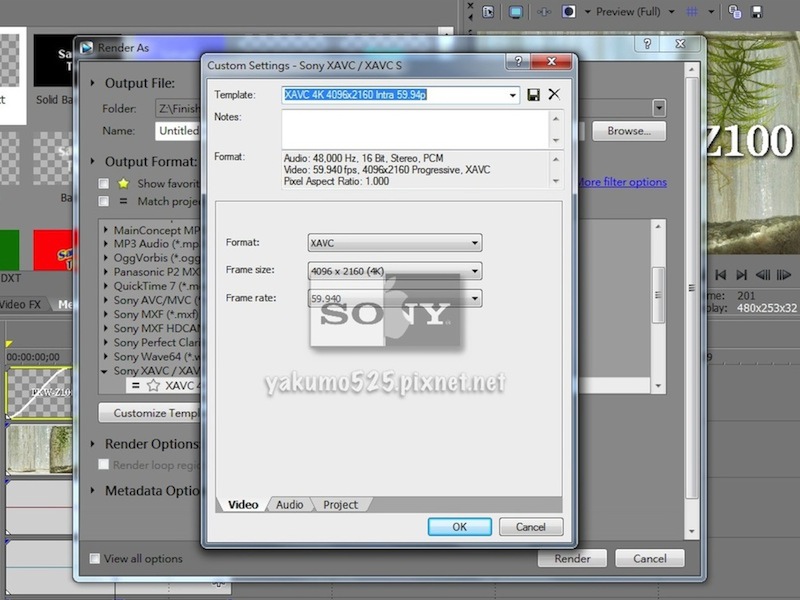Collapse the Output File section
This screenshot has width=800, height=600.
(x=93, y=83)
